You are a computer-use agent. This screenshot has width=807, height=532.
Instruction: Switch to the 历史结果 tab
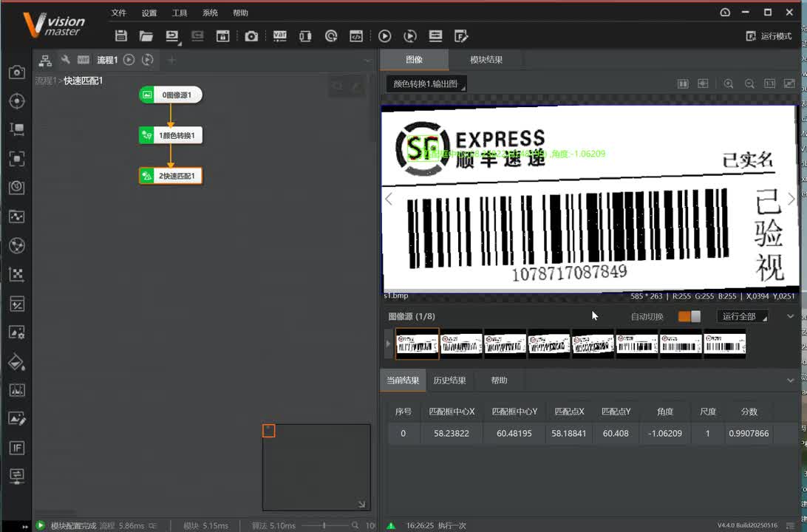[x=449, y=381]
